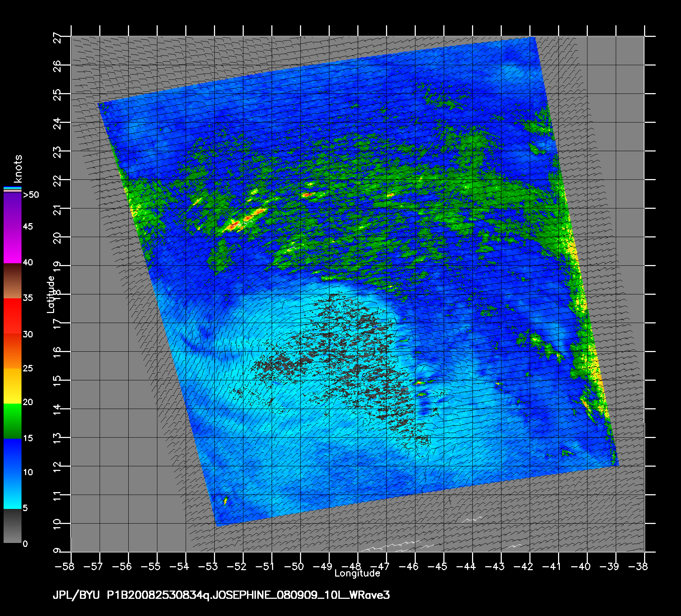The image size is (681, 616).
Task: Click the 'Longitude' axis title
Action: coord(357,573)
